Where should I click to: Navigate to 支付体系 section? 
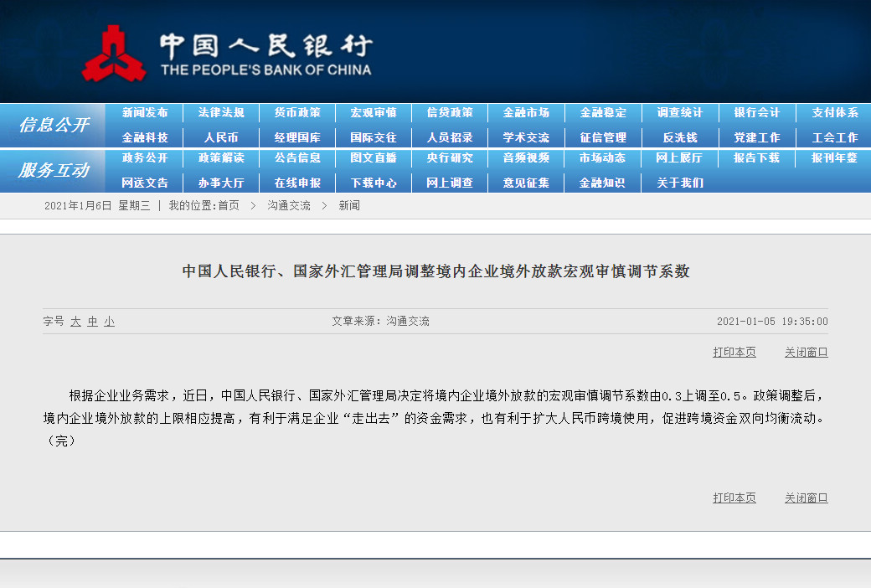coord(834,113)
